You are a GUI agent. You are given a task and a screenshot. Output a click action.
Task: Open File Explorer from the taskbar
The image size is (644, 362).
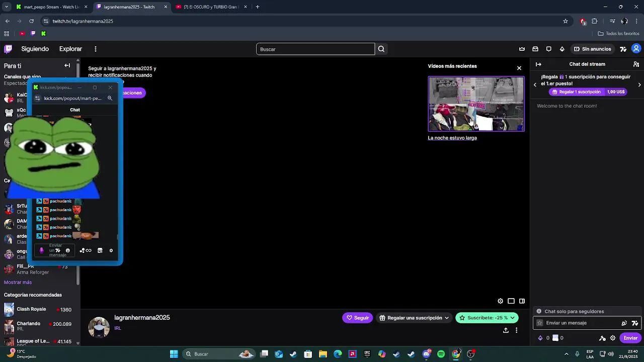(x=323, y=354)
